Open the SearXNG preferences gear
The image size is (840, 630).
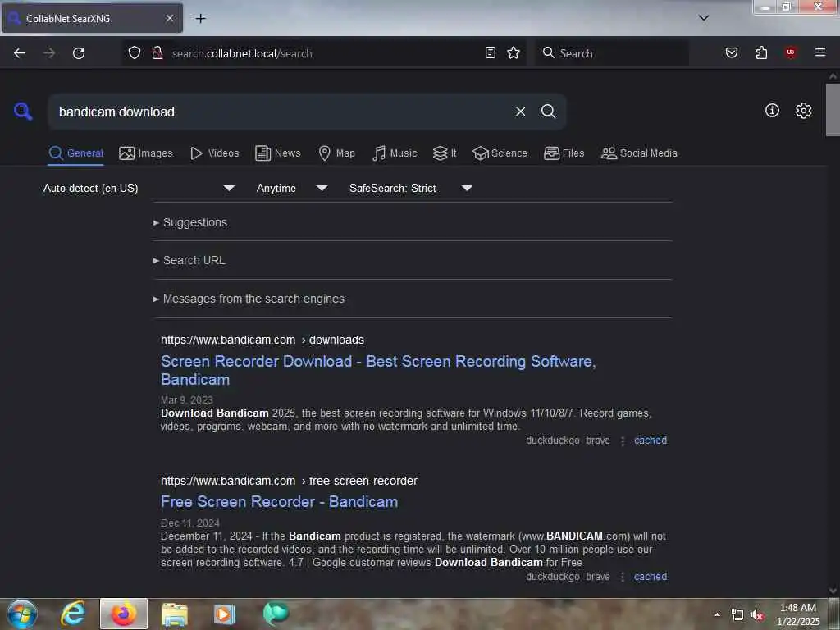pos(803,111)
